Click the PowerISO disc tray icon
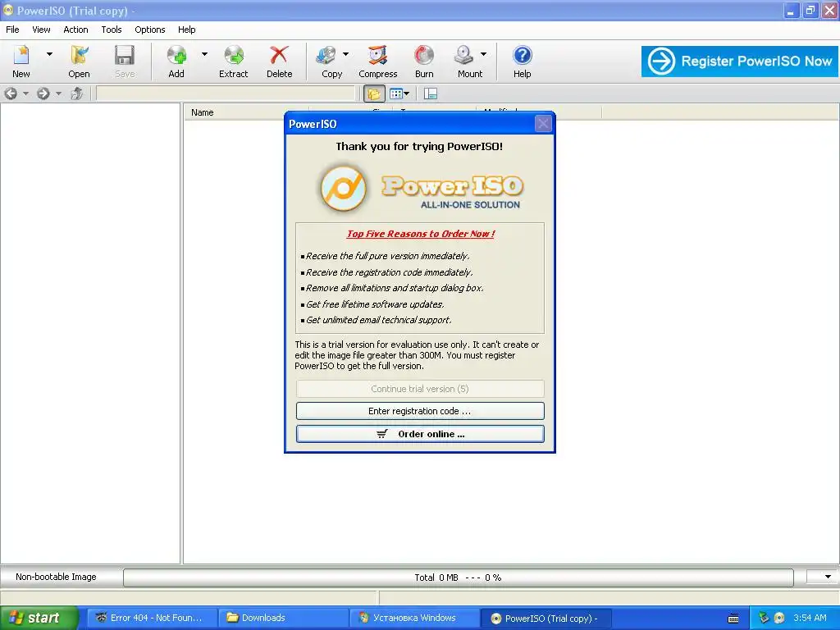This screenshot has width=840, height=630. [779, 618]
